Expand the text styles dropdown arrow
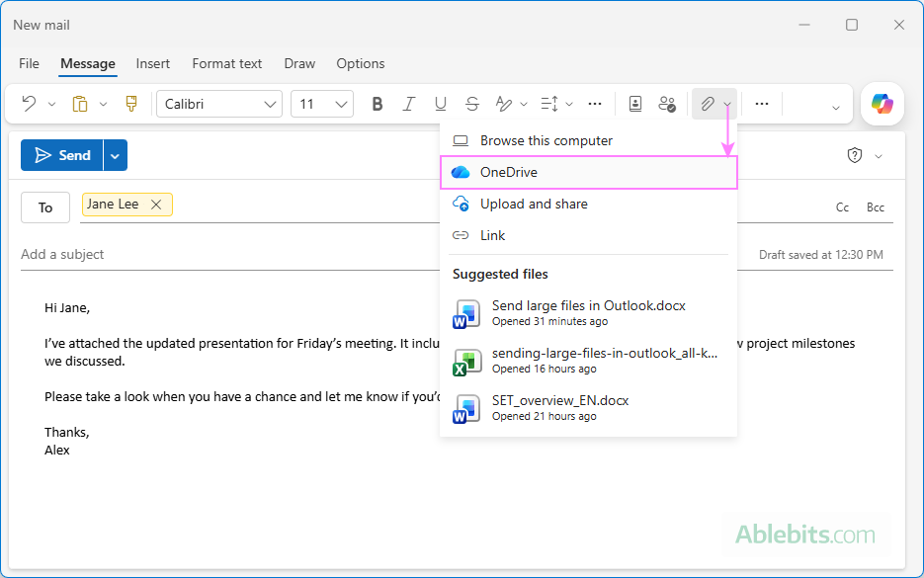 coord(524,105)
